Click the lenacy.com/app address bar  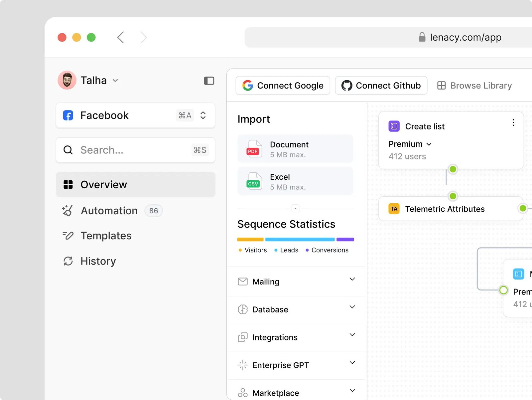388,37
